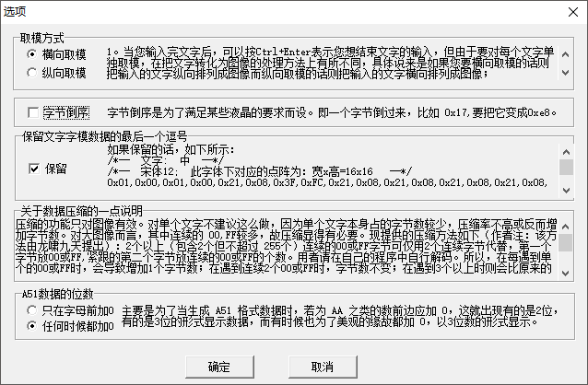This screenshot has width=588, height=385.
Task: Confirm with the 确定 button
Action: pyautogui.click(x=219, y=367)
